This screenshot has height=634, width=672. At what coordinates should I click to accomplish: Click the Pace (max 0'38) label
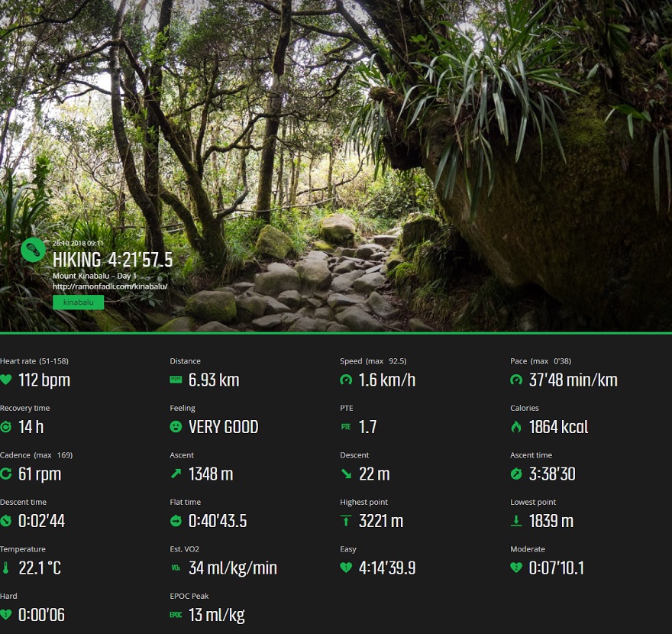(x=541, y=361)
